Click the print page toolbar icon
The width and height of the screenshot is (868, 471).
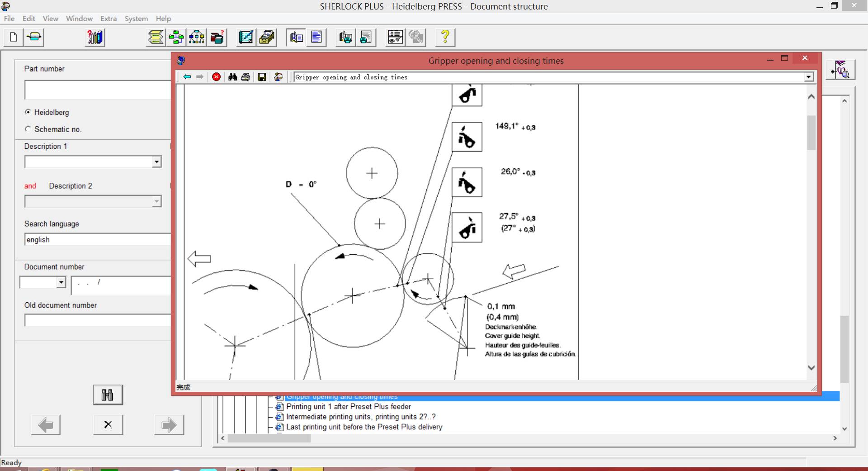point(366,37)
